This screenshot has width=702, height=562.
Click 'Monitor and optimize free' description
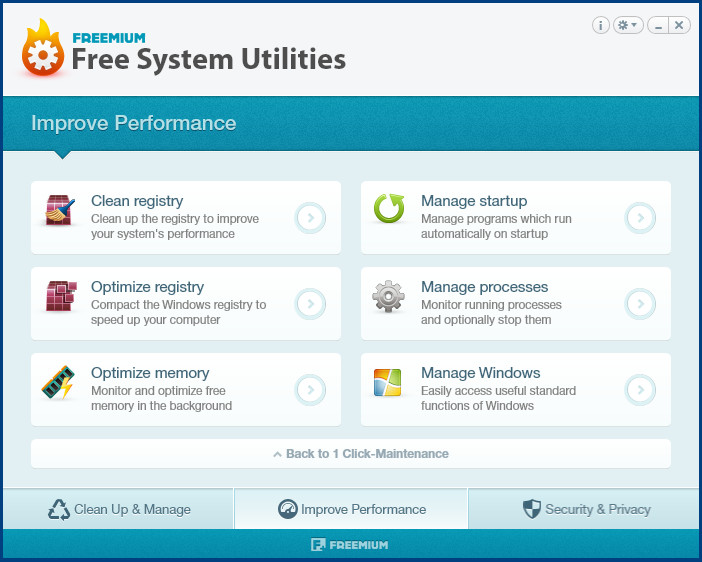coord(158,390)
